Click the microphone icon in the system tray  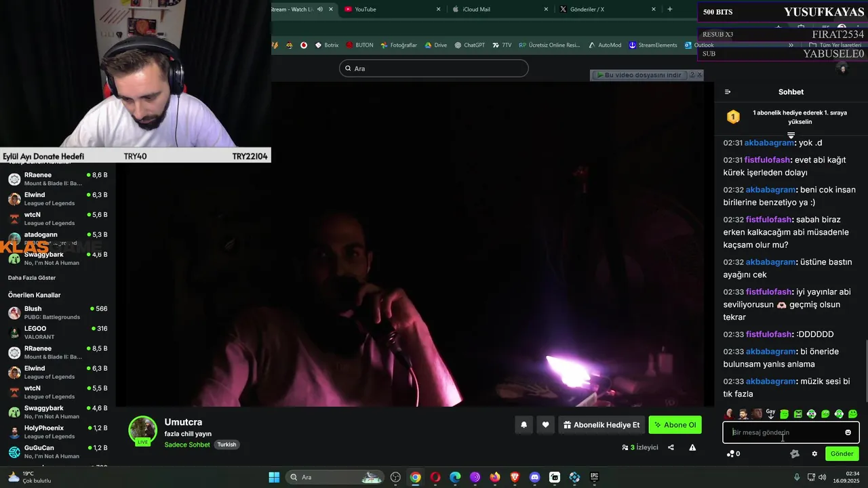pos(797,477)
